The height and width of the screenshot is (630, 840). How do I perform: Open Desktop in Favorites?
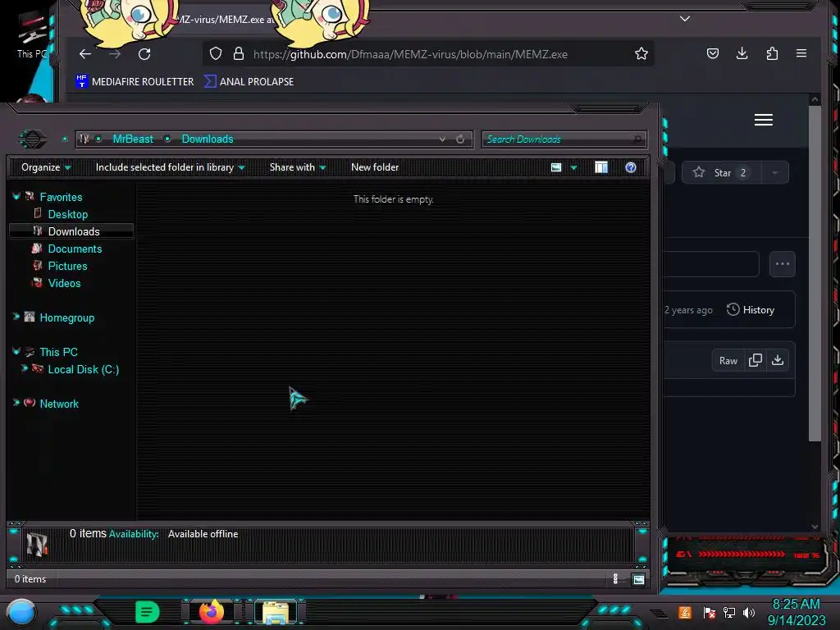[x=67, y=214]
